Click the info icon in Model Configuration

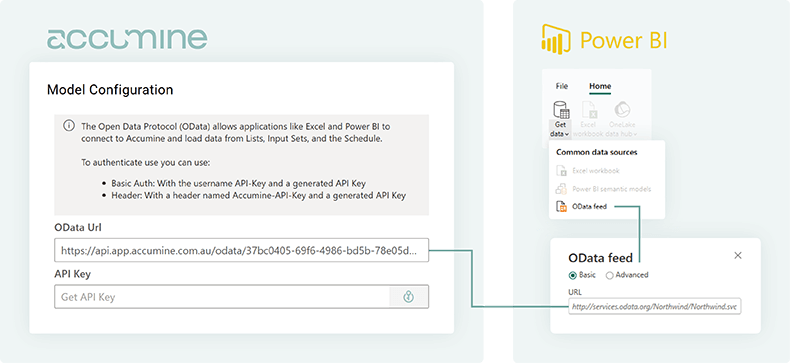tap(69, 126)
